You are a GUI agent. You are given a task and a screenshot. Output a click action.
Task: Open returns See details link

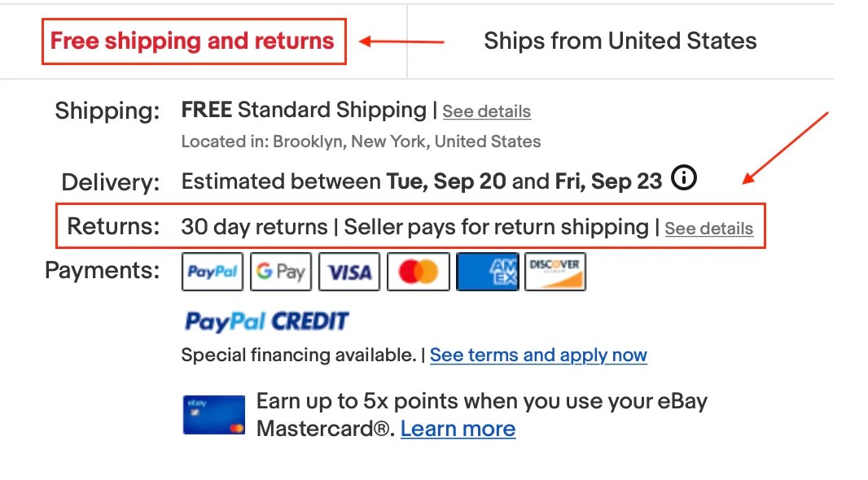[x=708, y=229]
